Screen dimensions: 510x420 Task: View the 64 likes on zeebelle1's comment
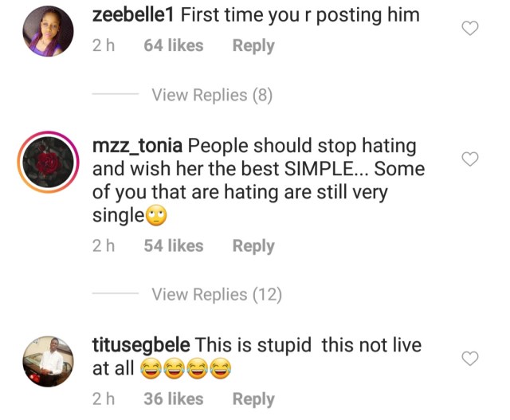173,46
